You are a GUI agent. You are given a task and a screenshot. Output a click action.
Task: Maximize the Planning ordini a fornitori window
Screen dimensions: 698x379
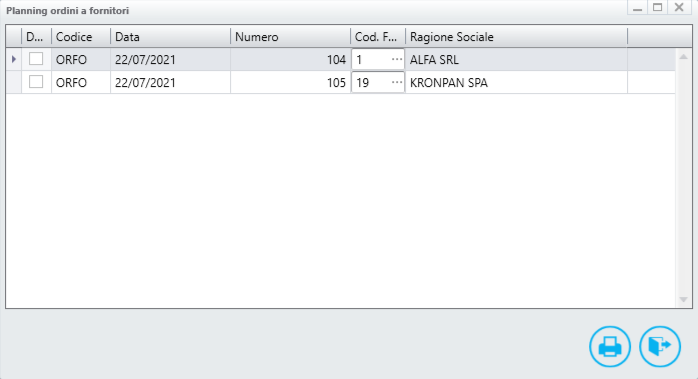click(x=657, y=8)
